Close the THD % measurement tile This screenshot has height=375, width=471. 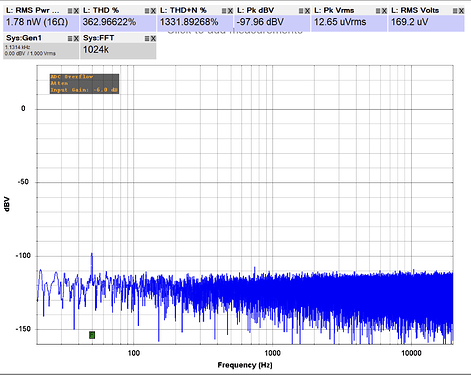click(153, 11)
